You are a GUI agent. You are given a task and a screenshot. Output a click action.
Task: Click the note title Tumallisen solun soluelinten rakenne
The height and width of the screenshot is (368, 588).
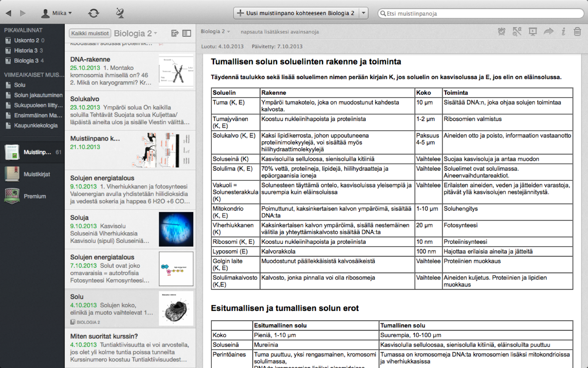(306, 61)
